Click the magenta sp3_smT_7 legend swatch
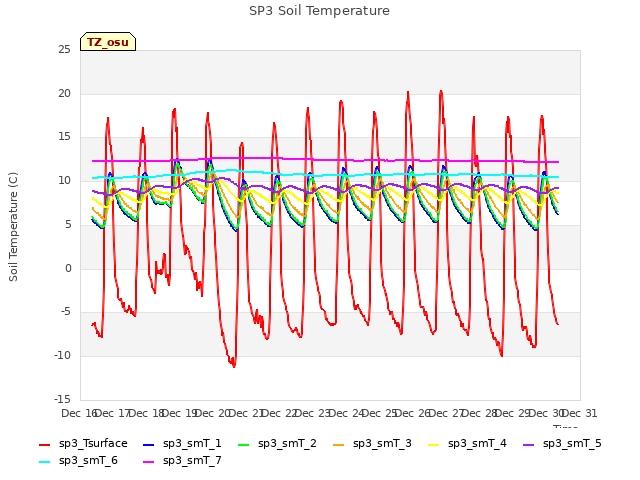The image size is (640, 480). pyautogui.click(x=149, y=462)
